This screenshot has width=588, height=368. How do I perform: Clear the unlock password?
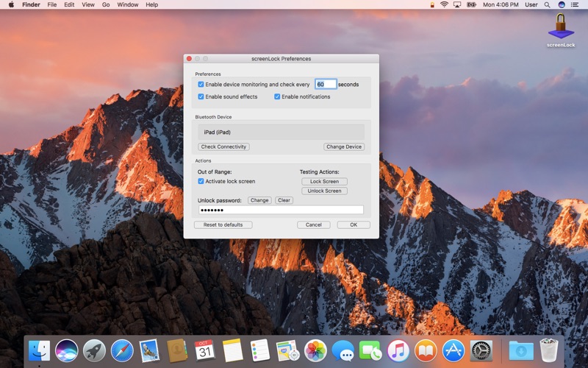284,200
